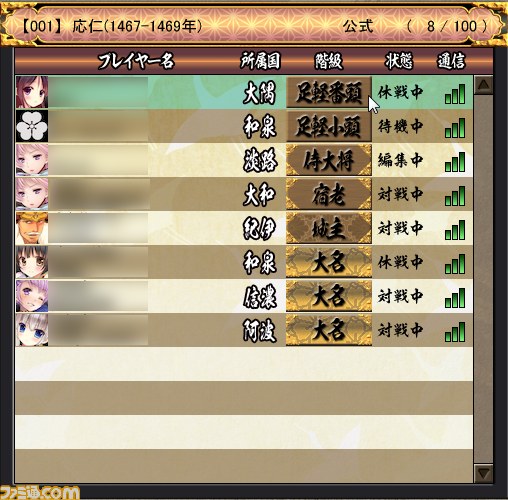Click signal bars icon in 阿波 row
The image size is (508, 500).
pyautogui.click(x=455, y=332)
